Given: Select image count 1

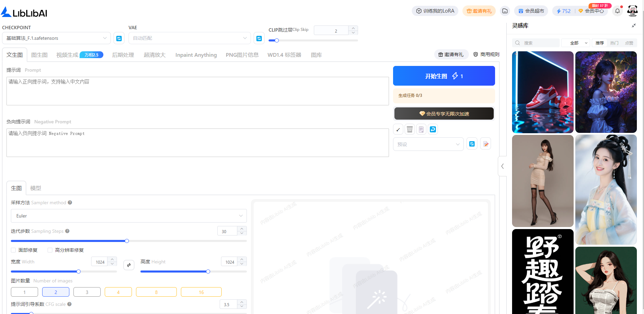Looking at the screenshot, I should tap(24, 292).
